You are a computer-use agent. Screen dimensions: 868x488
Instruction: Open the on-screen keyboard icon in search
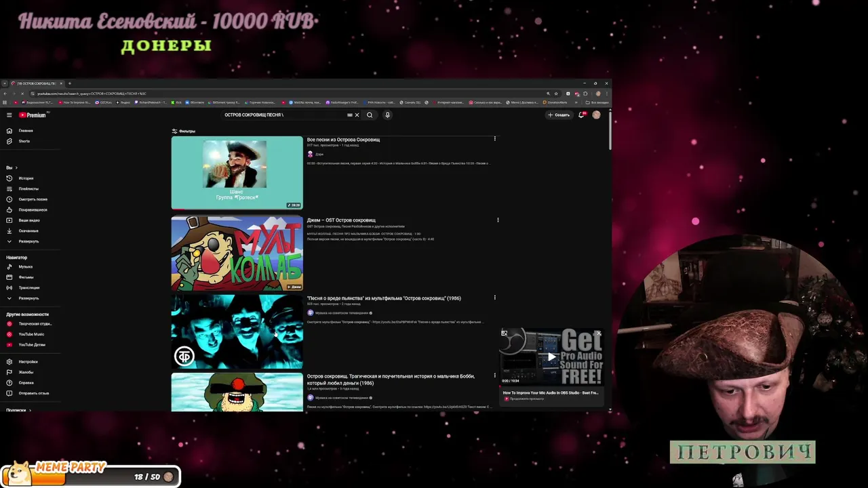[x=350, y=115]
